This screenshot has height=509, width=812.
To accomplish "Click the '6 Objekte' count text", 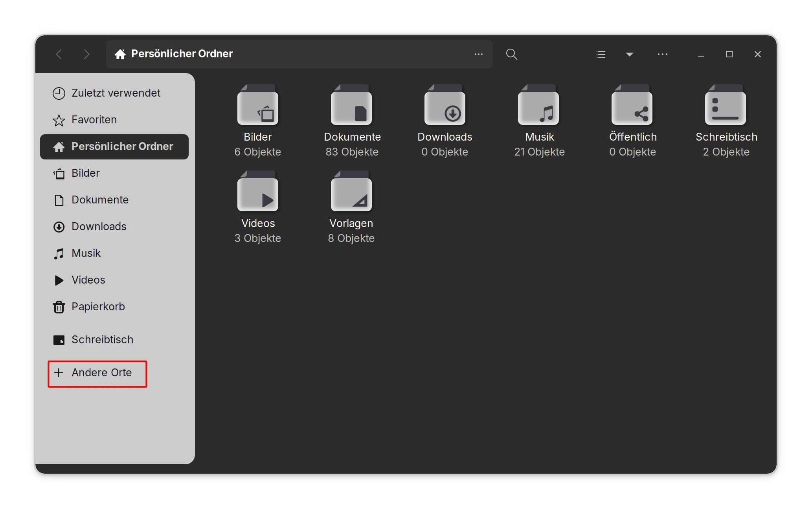I will click(258, 152).
